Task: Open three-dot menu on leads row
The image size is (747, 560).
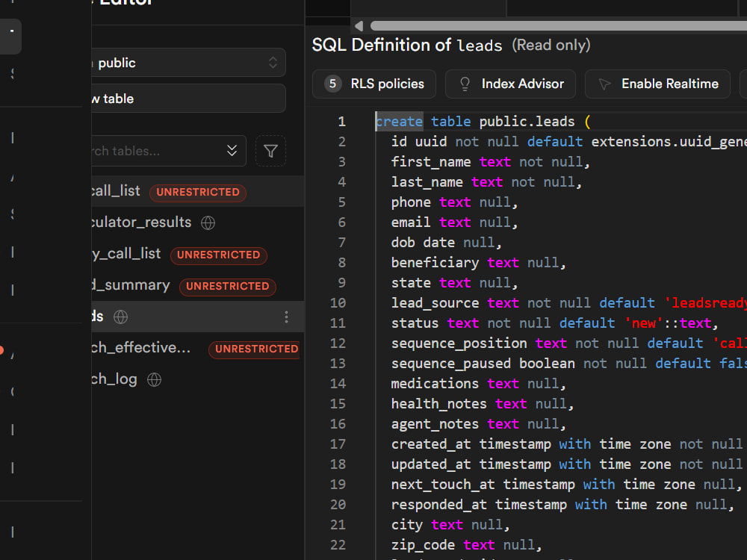Action: point(286,317)
